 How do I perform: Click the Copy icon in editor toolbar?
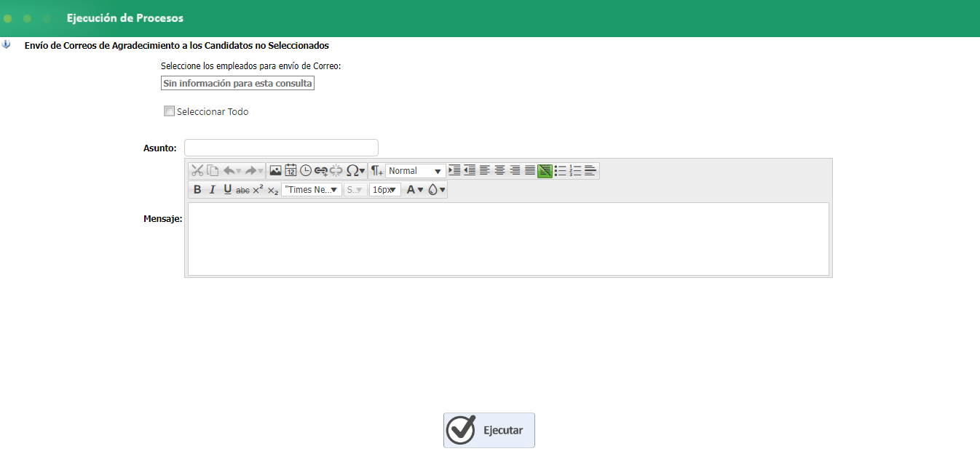213,171
